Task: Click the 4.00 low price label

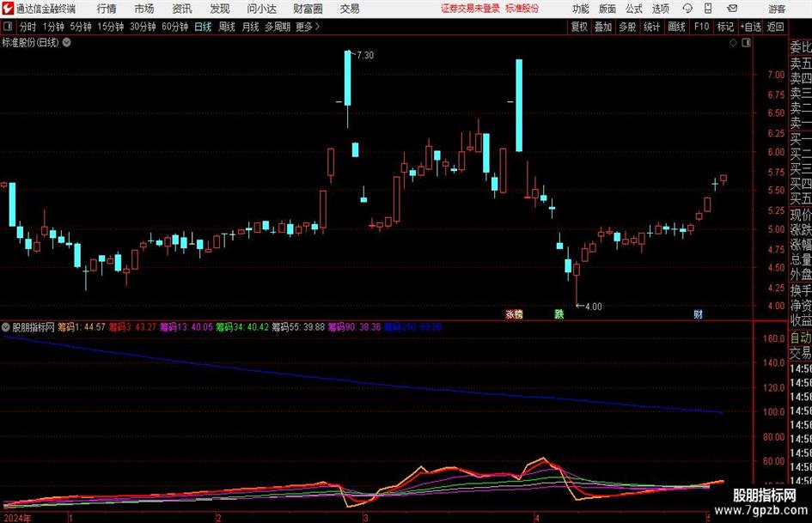Action: point(594,307)
